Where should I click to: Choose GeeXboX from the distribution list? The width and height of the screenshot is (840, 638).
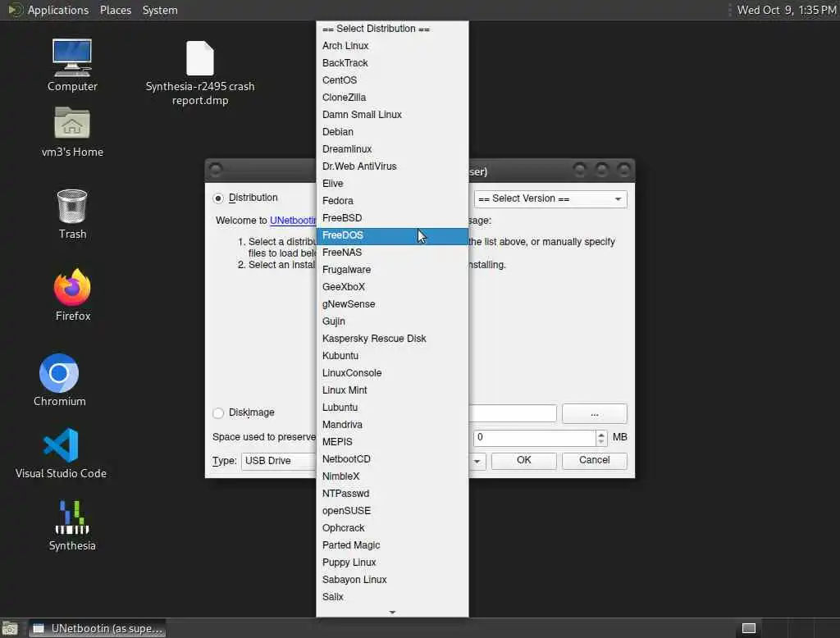(x=392, y=286)
